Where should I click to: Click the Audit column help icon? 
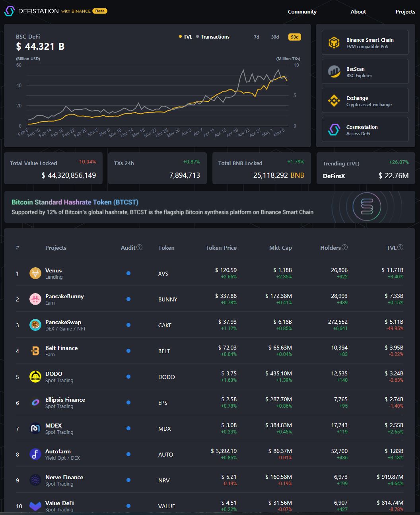[139, 247]
